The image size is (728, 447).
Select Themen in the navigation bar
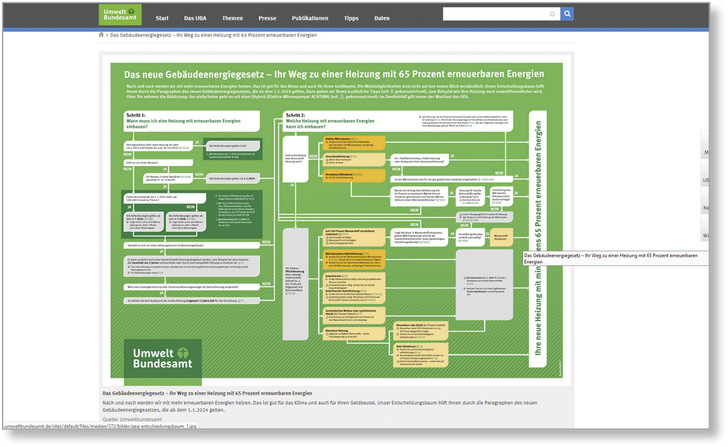pyautogui.click(x=232, y=19)
